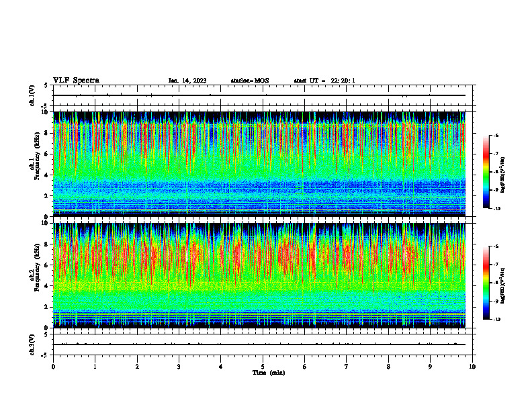Click the "ch.1(V)" waveform axis label
The height and width of the screenshot is (411, 532).
click(x=32, y=95)
